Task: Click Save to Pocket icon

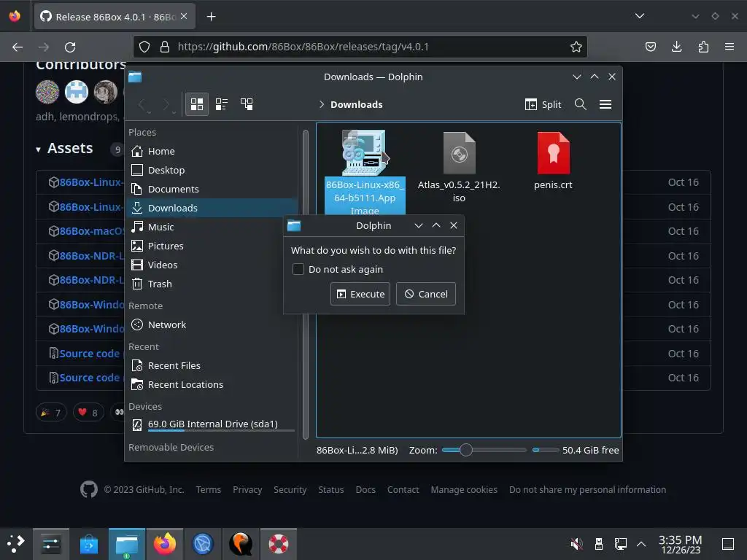Action: [x=650, y=47]
